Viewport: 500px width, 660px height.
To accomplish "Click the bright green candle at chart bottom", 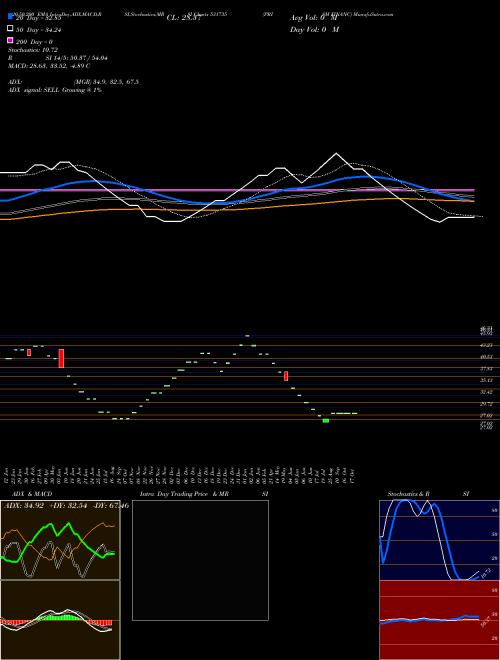I will point(326,420).
